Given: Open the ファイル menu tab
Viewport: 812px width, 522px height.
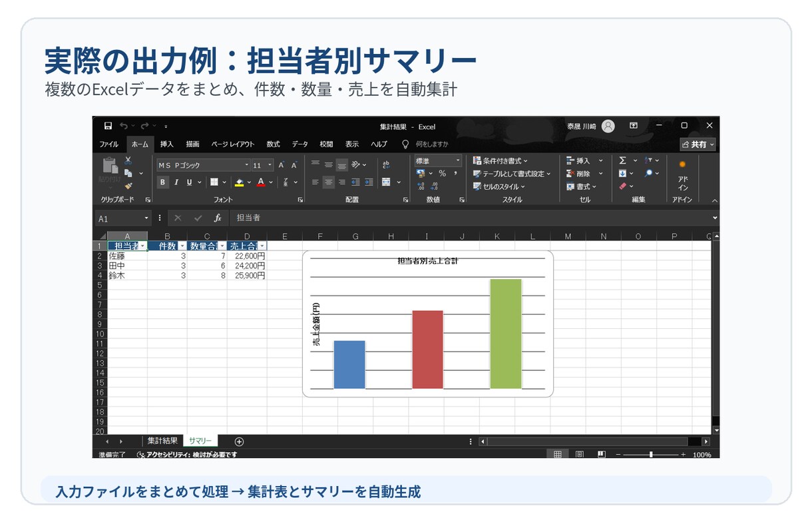Looking at the screenshot, I should 109,144.
